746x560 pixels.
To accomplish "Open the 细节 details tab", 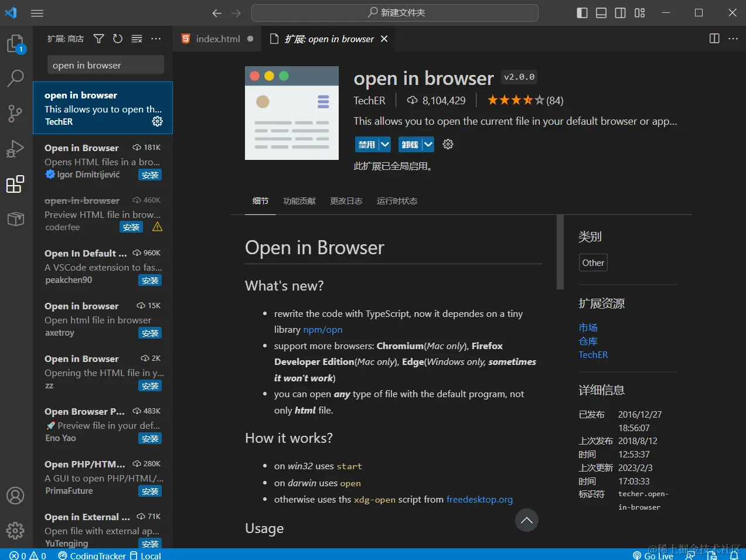I will tap(260, 201).
